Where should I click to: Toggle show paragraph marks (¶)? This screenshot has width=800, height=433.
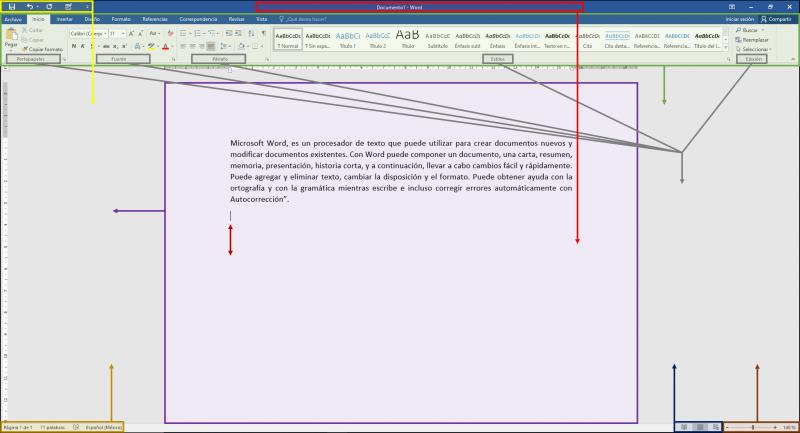[264, 34]
